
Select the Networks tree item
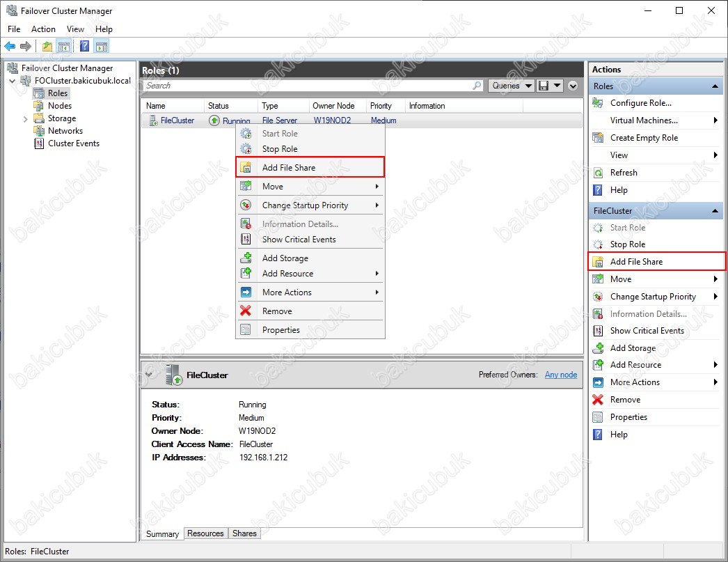pyautogui.click(x=65, y=131)
